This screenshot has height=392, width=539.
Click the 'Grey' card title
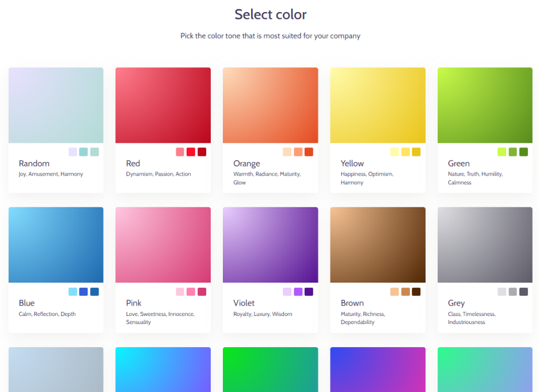pyautogui.click(x=456, y=303)
